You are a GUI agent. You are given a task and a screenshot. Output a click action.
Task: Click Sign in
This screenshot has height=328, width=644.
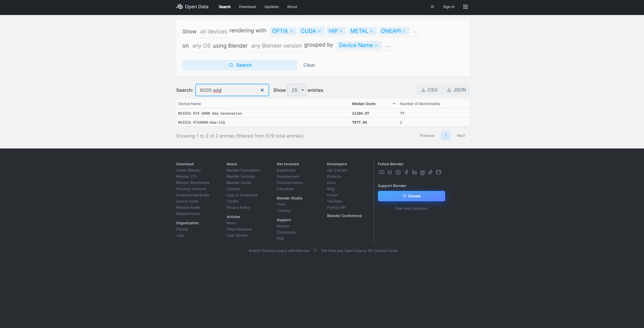pyautogui.click(x=449, y=7)
